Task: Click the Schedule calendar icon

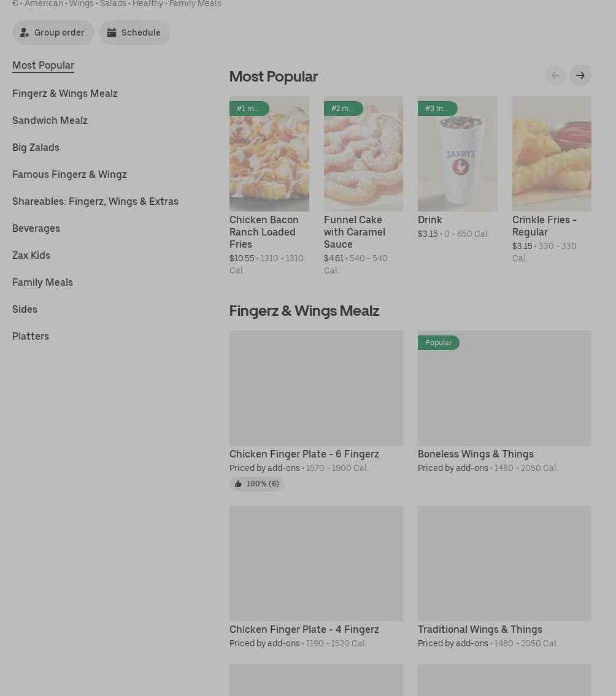Action: click(x=112, y=33)
